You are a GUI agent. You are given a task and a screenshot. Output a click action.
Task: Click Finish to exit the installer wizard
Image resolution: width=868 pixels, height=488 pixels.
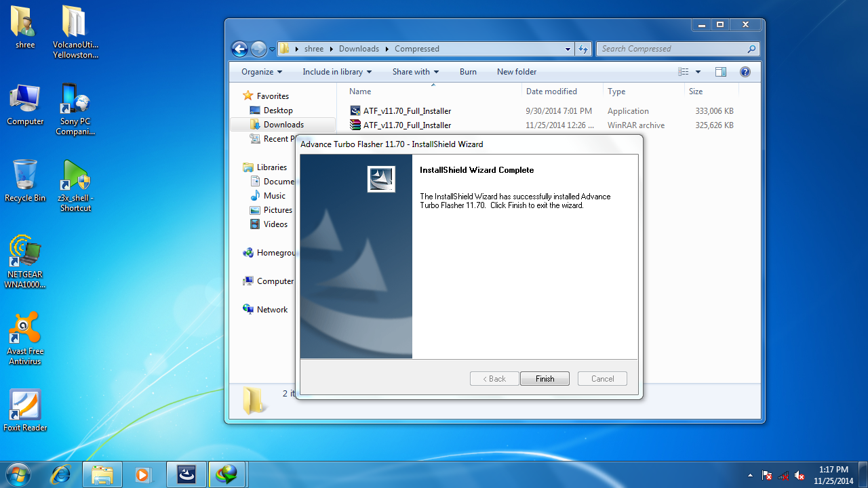pyautogui.click(x=545, y=379)
